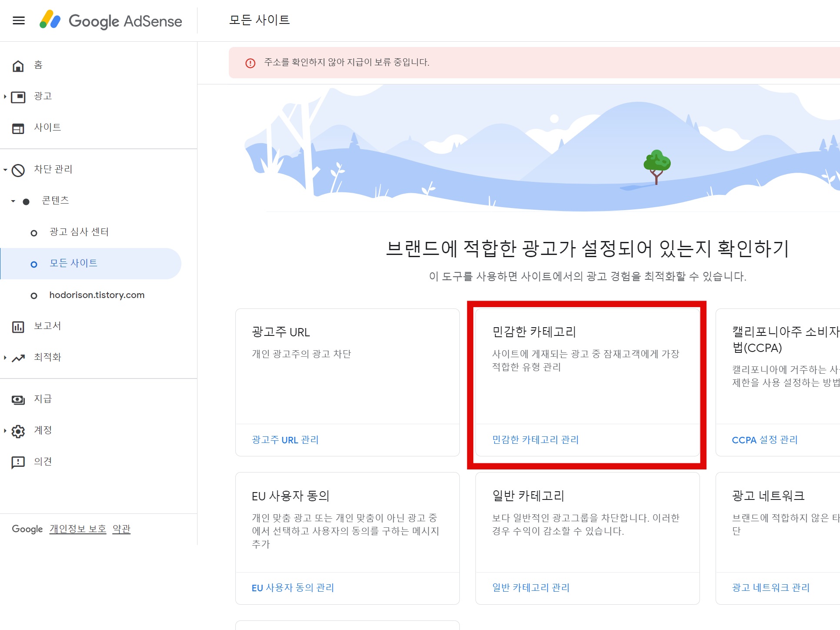
Task: Open the hamburger main menu icon
Action: point(19,20)
